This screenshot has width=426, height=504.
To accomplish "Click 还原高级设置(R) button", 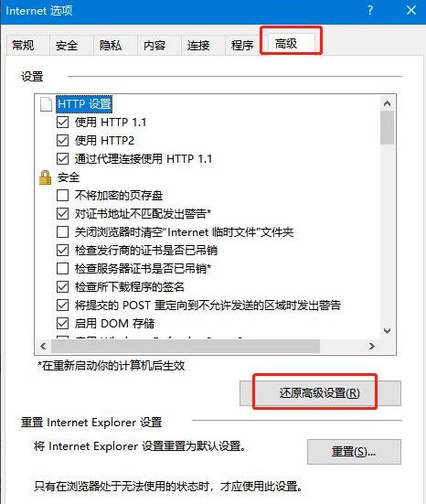I will (320, 392).
